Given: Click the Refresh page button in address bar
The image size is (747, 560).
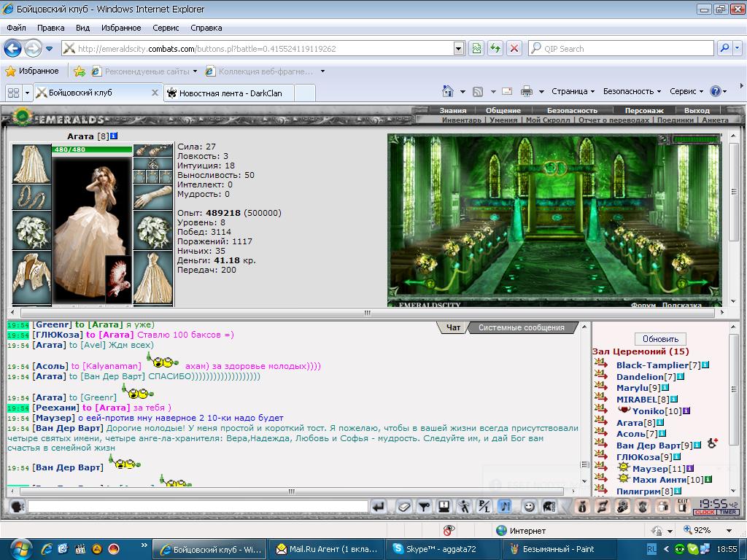Looking at the screenshot, I should [495, 48].
